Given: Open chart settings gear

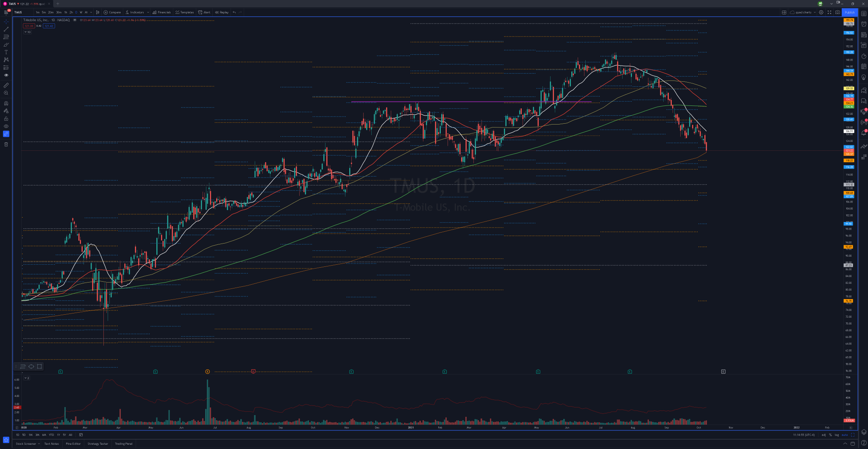Looking at the screenshot, I should pos(821,12).
